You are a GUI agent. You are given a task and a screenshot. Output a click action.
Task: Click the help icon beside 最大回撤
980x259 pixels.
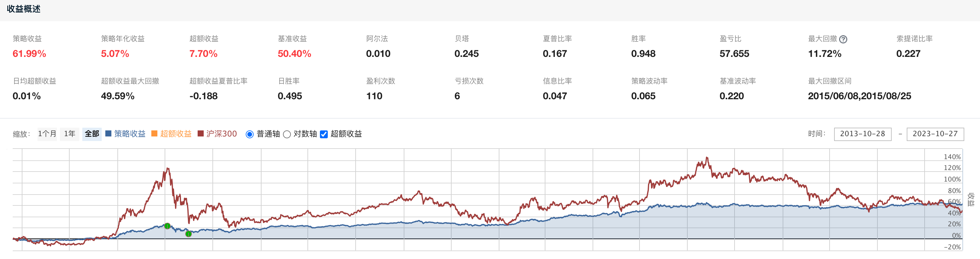tap(843, 39)
